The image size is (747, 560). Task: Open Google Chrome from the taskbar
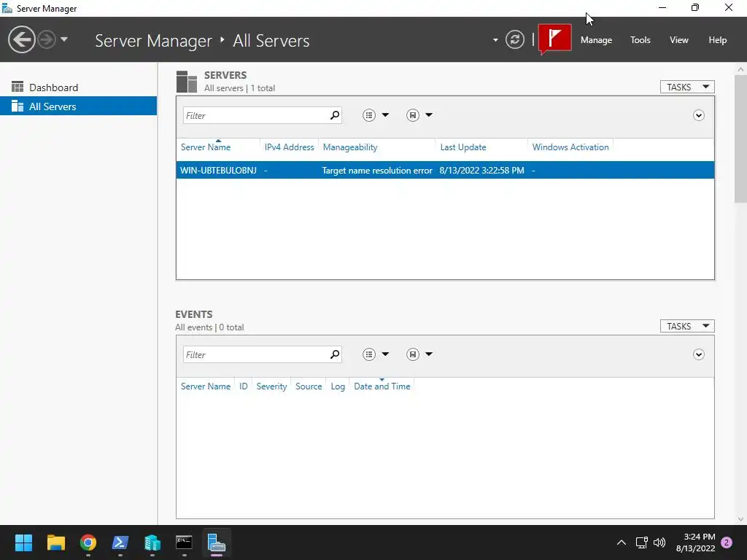[88, 542]
